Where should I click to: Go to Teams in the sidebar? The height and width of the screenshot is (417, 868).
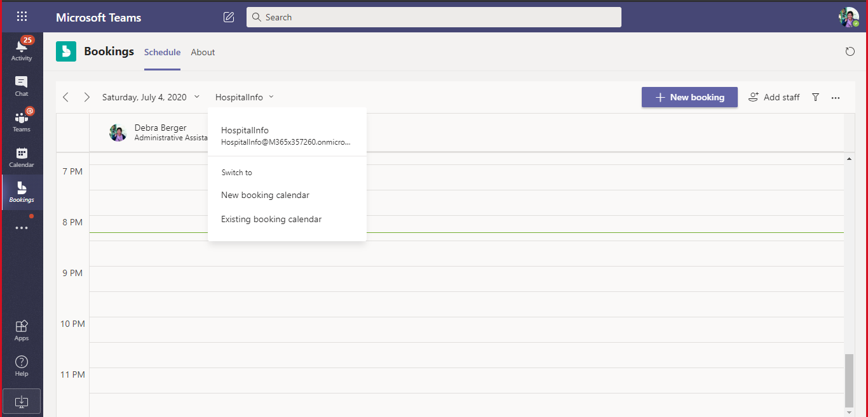tap(22, 121)
